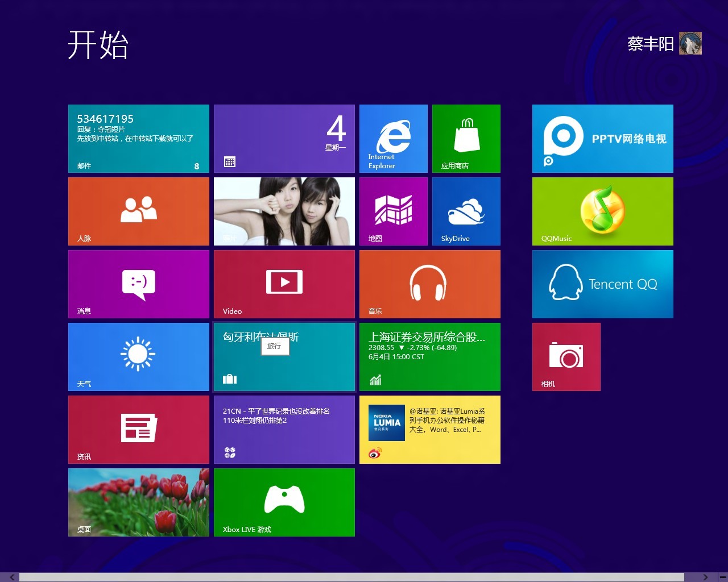Open the 音乐 headphones tile
This screenshot has height=582, width=728.
point(430,284)
